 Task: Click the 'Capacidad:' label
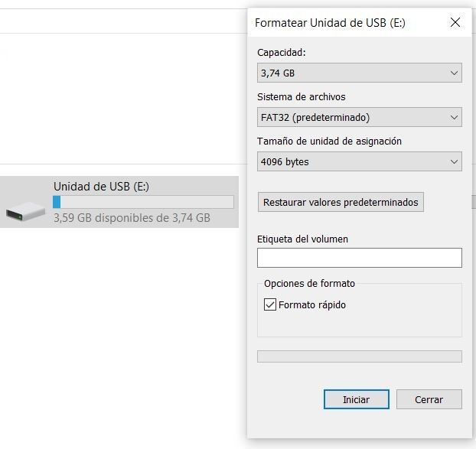pos(282,53)
